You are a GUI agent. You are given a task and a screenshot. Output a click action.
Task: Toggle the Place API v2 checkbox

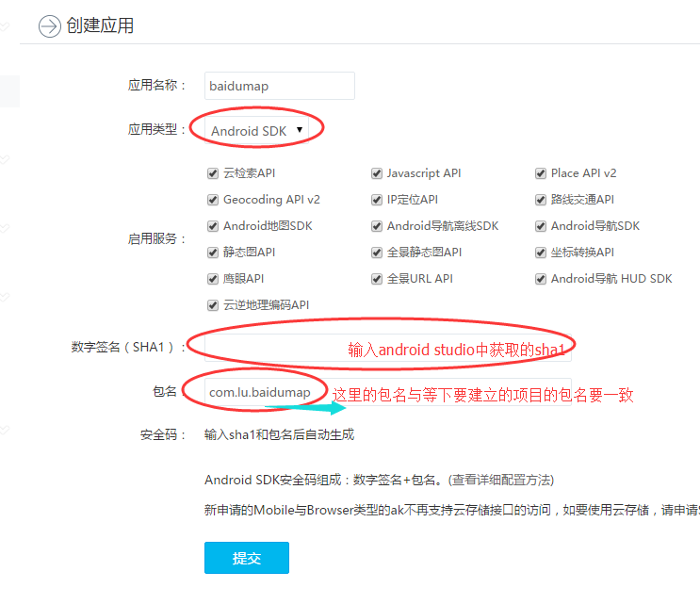[x=540, y=173]
